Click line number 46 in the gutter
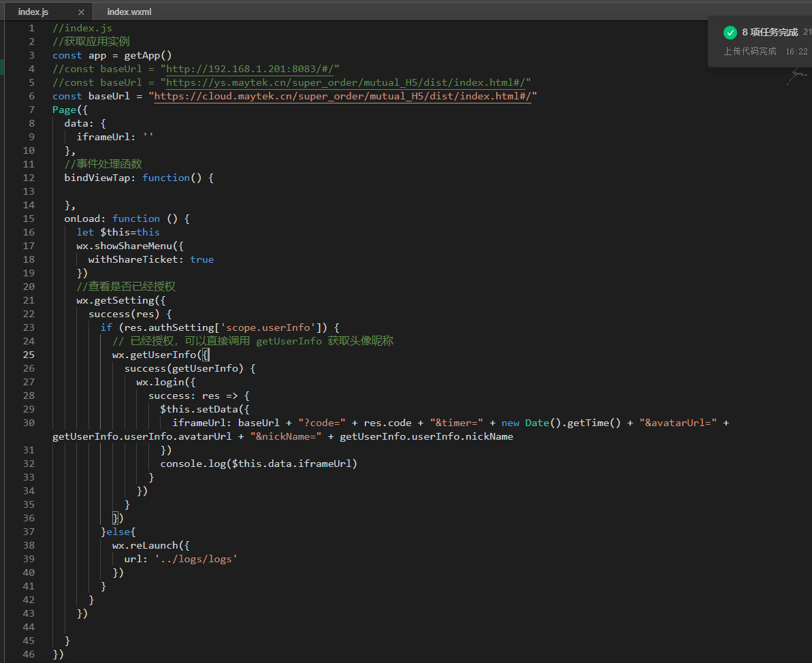 (x=29, y=654)
